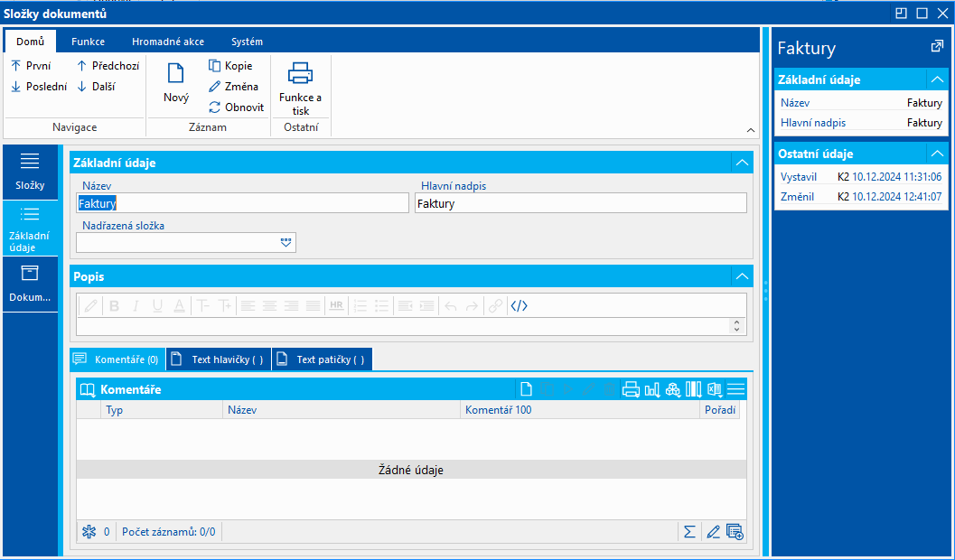Viewport: 955px width, 560px height.
Task: Add new comment in Komentáře toolbar
Action: (525, 389)
